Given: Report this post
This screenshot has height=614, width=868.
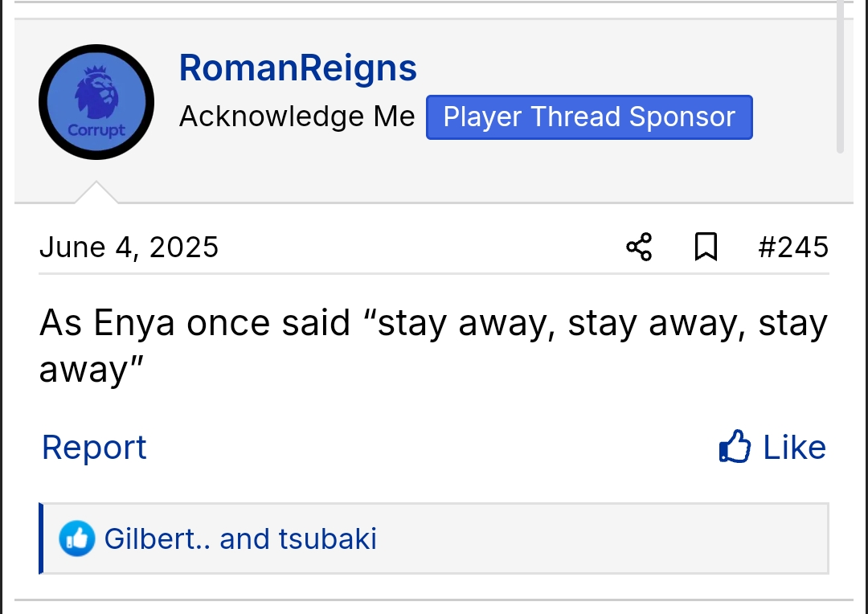Looking at the screenshot, I should [94, 448].
